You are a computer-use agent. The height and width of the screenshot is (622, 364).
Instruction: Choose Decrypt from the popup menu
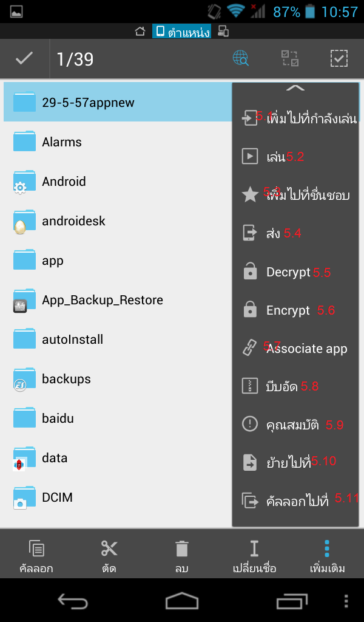tap(288, 272)
